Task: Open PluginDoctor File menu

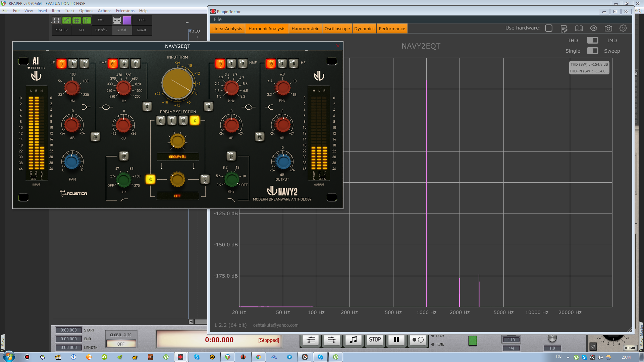Action: pos(218,19)
